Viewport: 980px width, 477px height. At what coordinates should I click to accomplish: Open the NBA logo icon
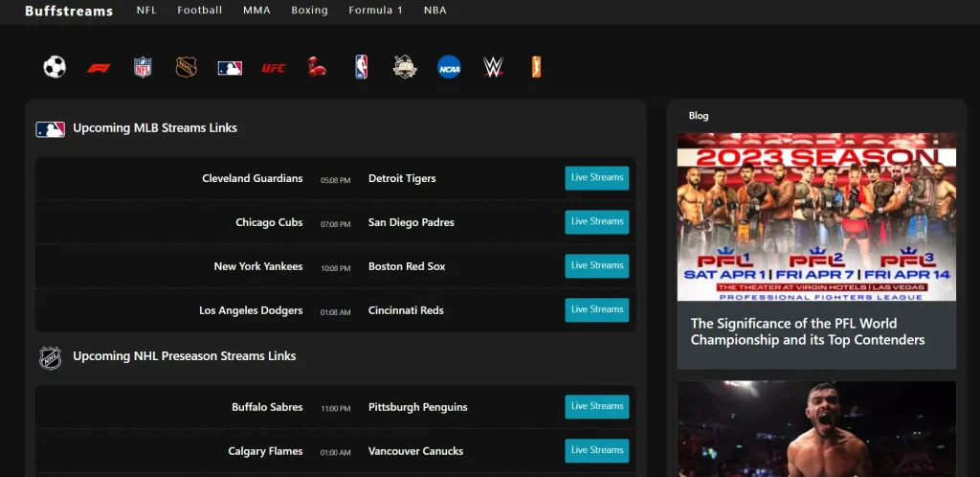[x=362, y=67]
